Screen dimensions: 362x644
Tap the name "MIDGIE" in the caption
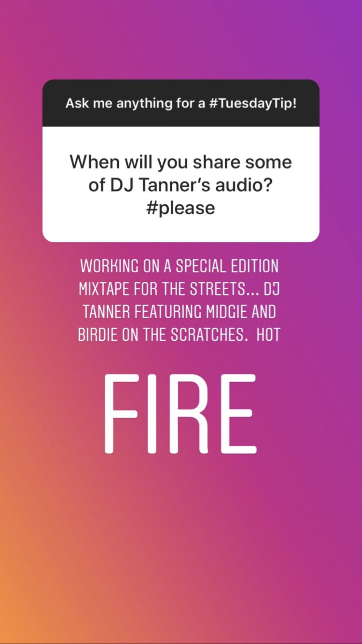226,312
